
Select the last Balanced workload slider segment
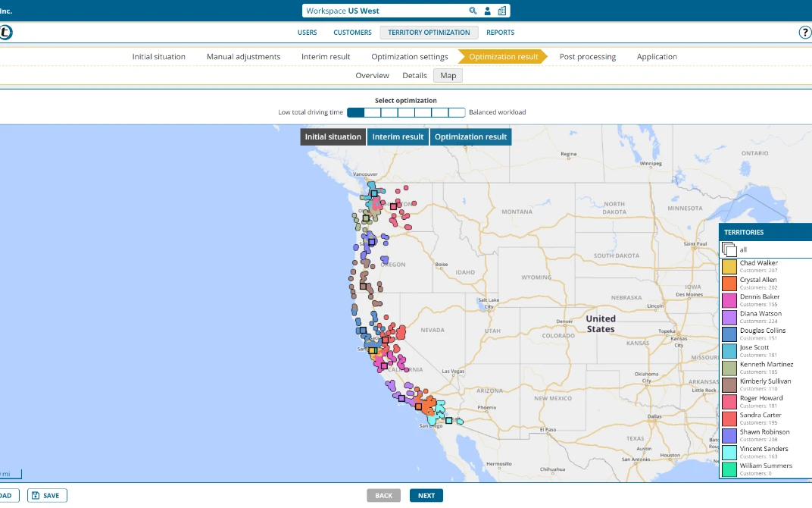(457, 112)
